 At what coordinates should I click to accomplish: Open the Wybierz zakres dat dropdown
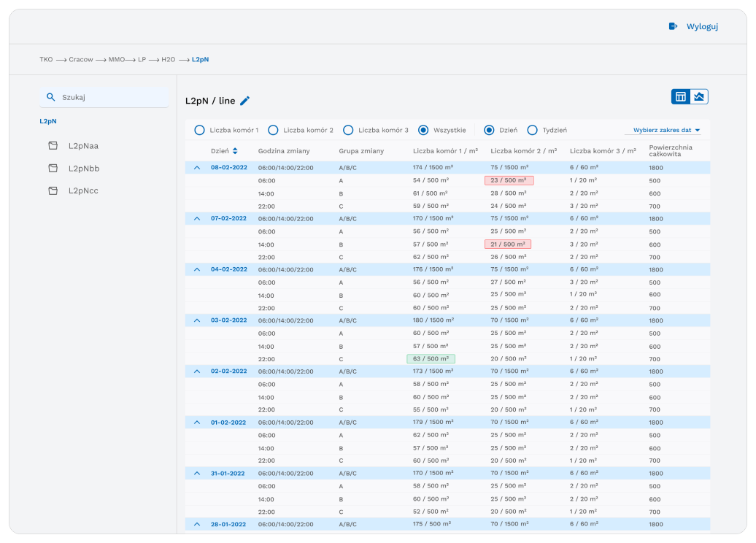click(x=666, y=130)
